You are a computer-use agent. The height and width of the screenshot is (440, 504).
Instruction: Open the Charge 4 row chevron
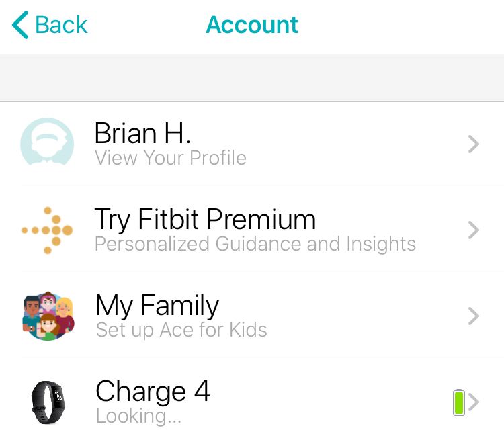coord(474,402)
